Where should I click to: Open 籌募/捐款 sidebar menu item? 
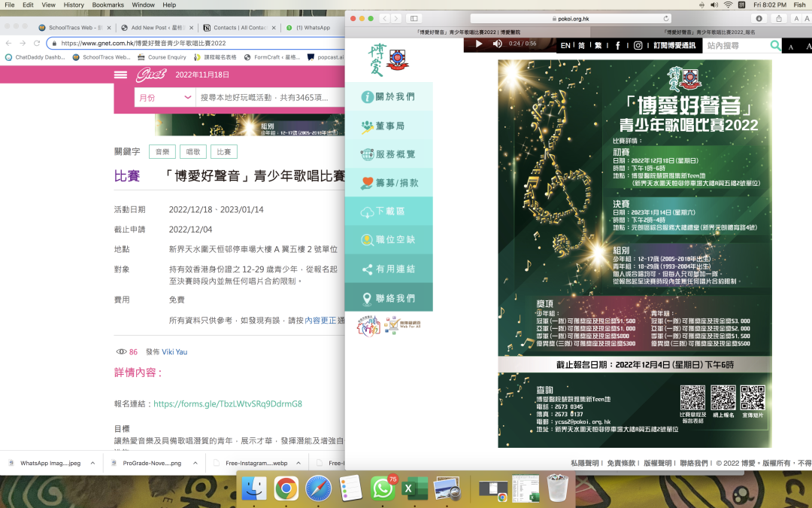[389, 182]
